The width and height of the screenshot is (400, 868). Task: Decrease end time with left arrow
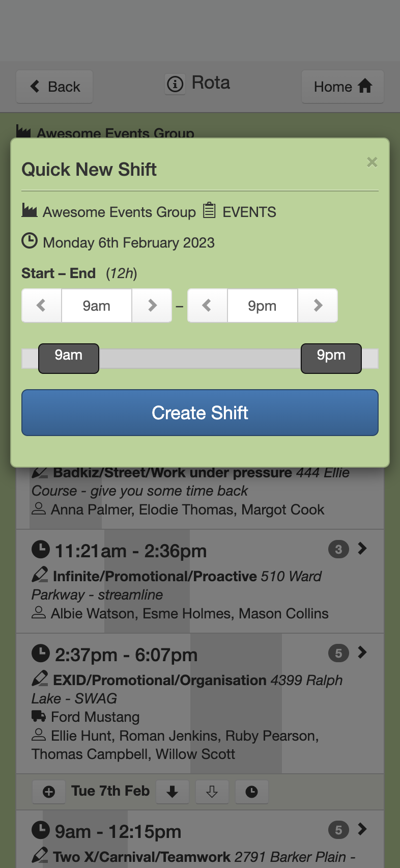tap(207, 306)
